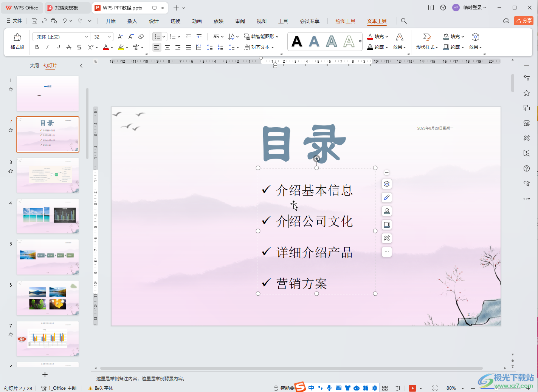Click the outline frame icon beside text box
This screenshot has height=392, width=538.
click(387, 225)
